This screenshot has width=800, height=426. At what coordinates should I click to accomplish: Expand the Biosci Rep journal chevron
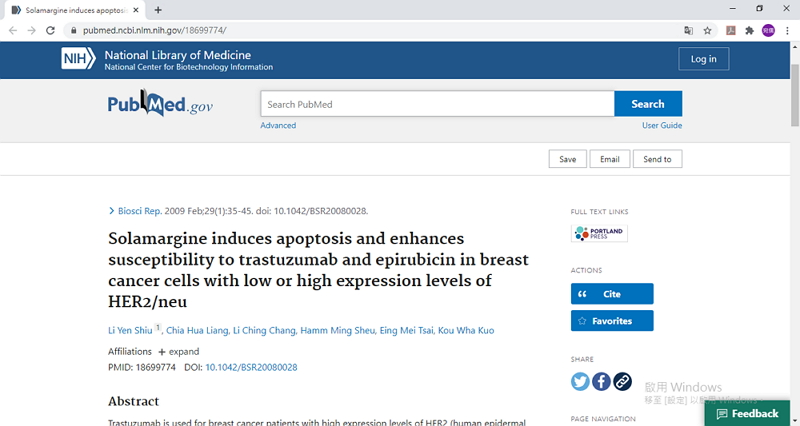tap(111, 211)
